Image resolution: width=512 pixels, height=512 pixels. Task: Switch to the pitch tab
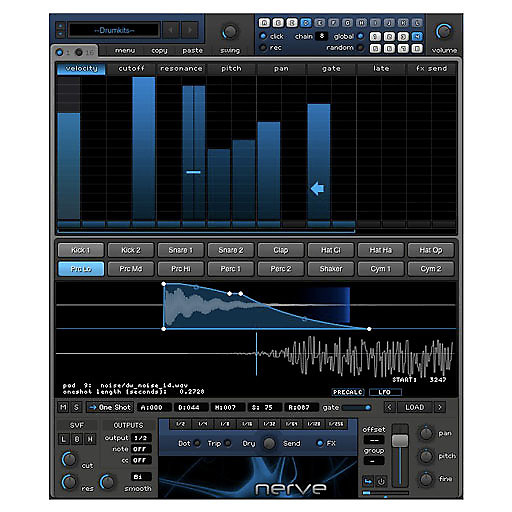(x=231, y=69)
